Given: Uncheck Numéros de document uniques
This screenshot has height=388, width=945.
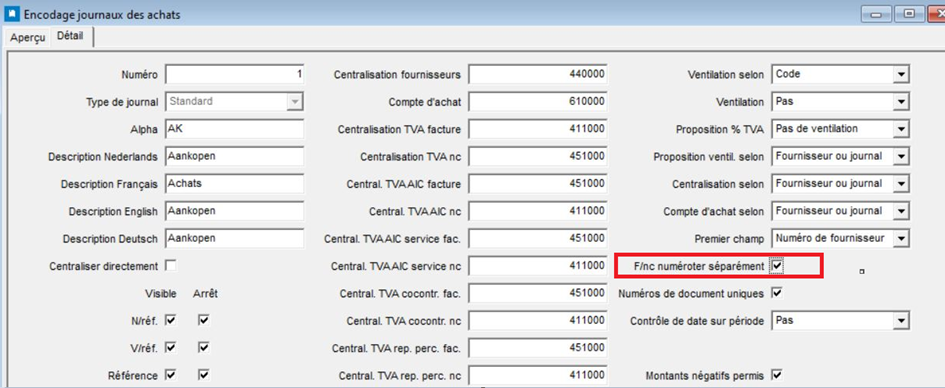Looking at the screenshot, I should click(777, 293).
